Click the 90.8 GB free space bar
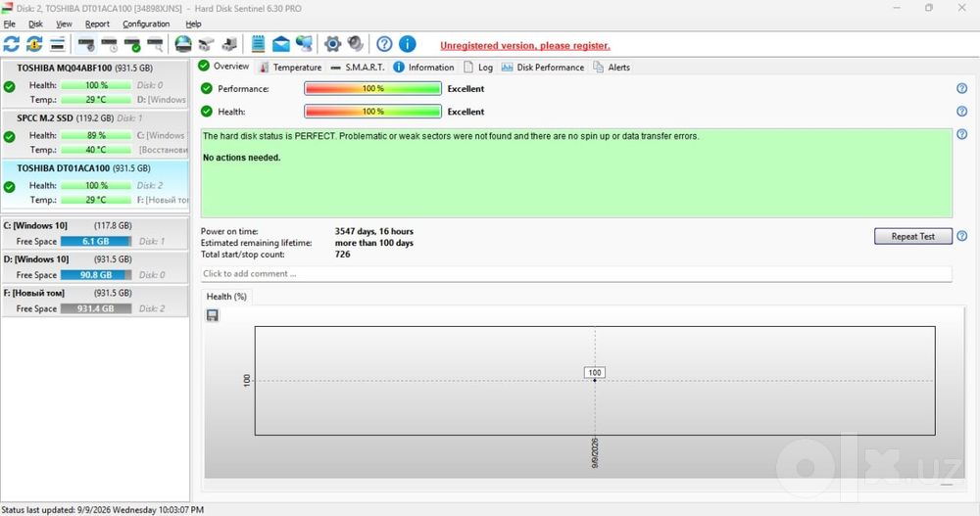Image resolution: width=980 pixels, height=516 pixels. click(96, 275)
